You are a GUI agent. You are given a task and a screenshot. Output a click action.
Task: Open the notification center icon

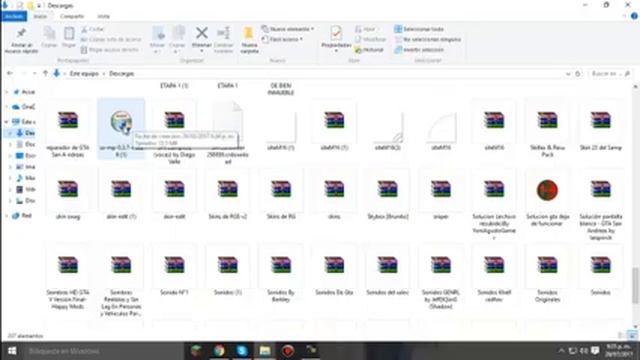(x=595, y=351)
